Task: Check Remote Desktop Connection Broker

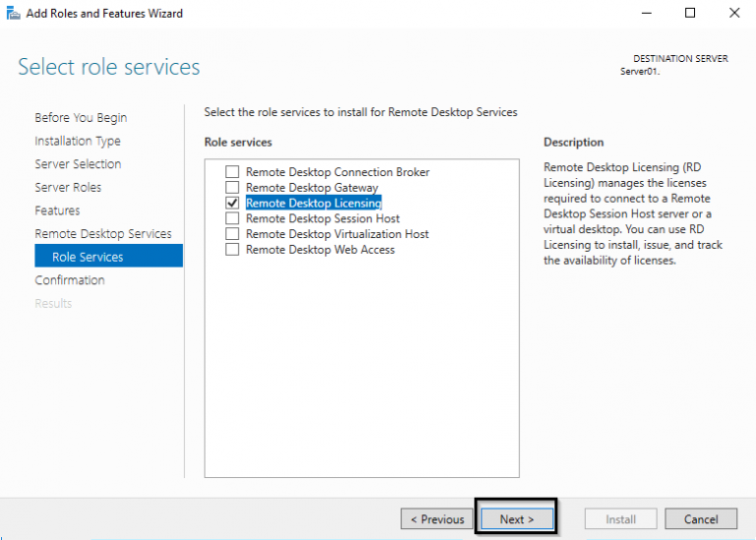Action: click(232, 172)
